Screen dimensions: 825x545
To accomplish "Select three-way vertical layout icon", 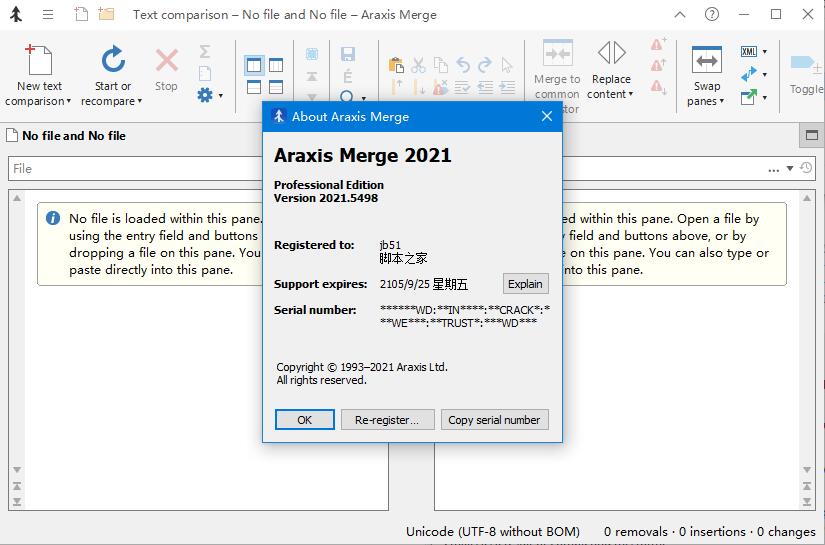I will click(x=276, y=65).
